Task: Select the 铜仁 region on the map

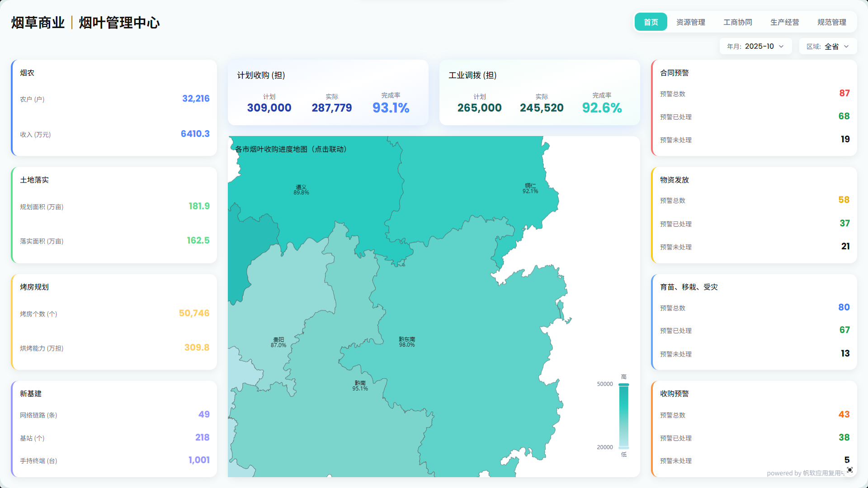Action: coord(530,188)
